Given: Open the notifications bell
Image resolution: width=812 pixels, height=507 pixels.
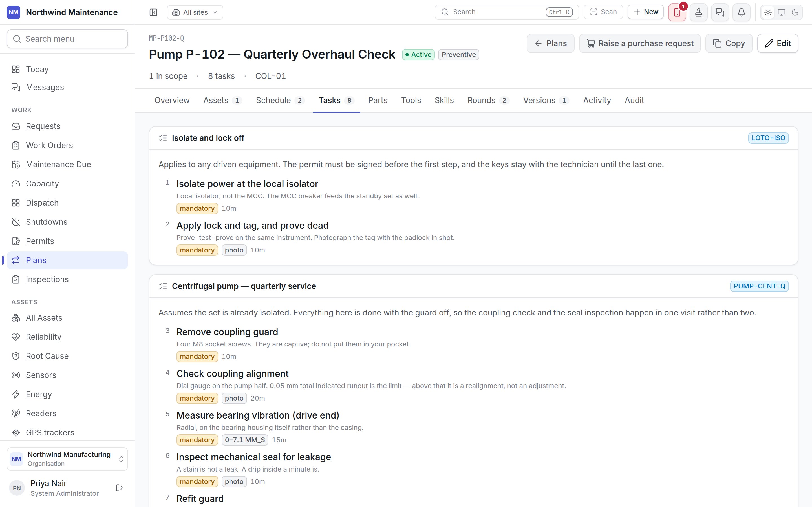Looking at the screenshot, I should point(741,12).
